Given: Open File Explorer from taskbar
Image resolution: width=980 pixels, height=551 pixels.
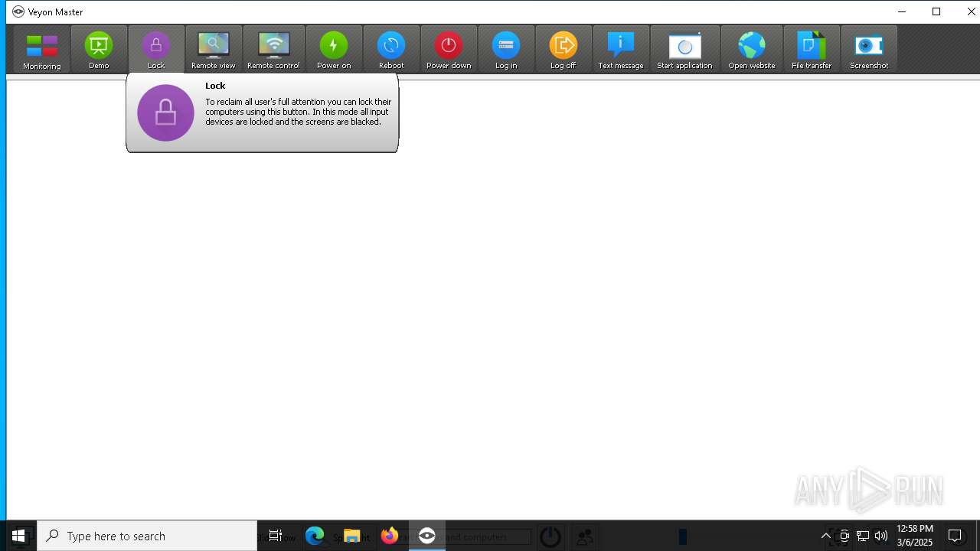Looking at the screenshot, I should click(x=352, y=536).
